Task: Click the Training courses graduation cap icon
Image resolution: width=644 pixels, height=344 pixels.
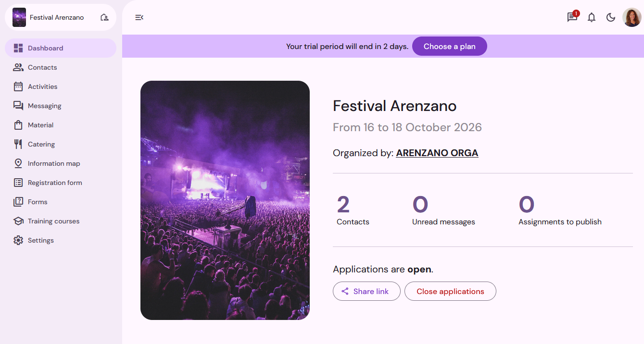Action: click(18, 221)
